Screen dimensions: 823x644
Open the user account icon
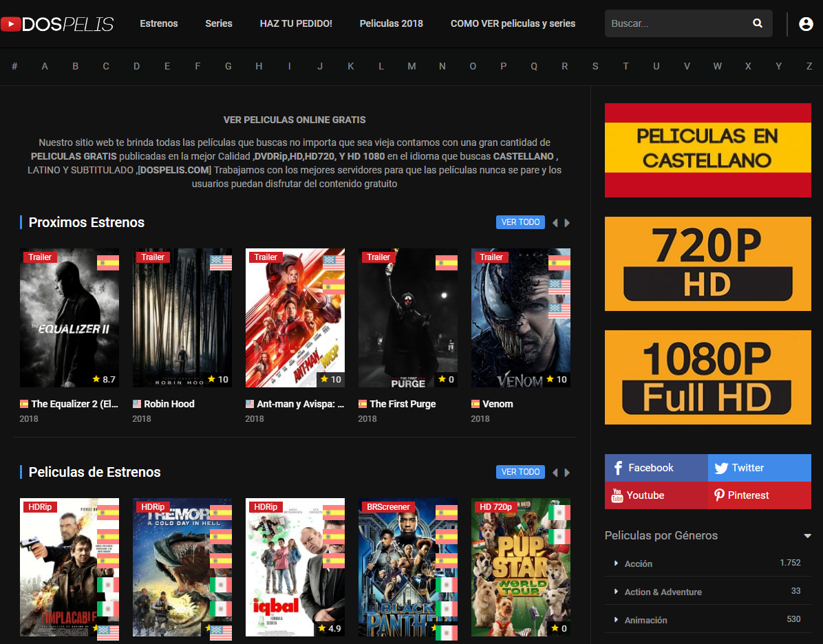coord(806,23)
